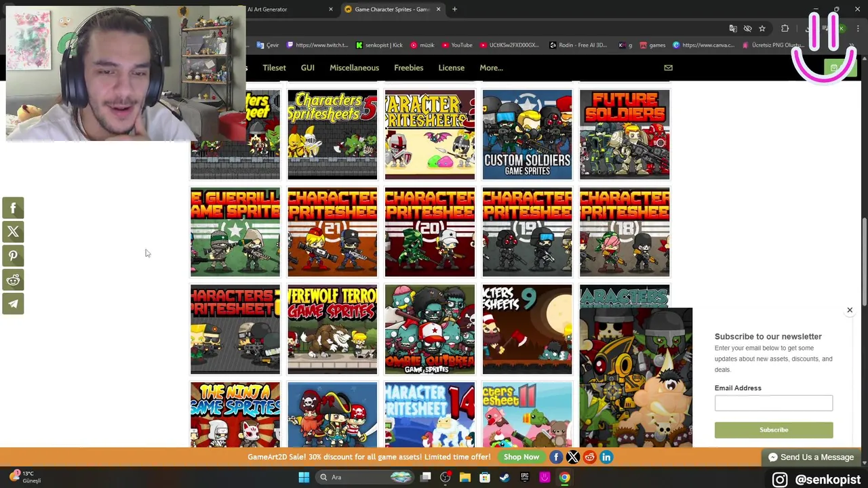
Task: Bookmark this page with star icon
Action: 762,28
